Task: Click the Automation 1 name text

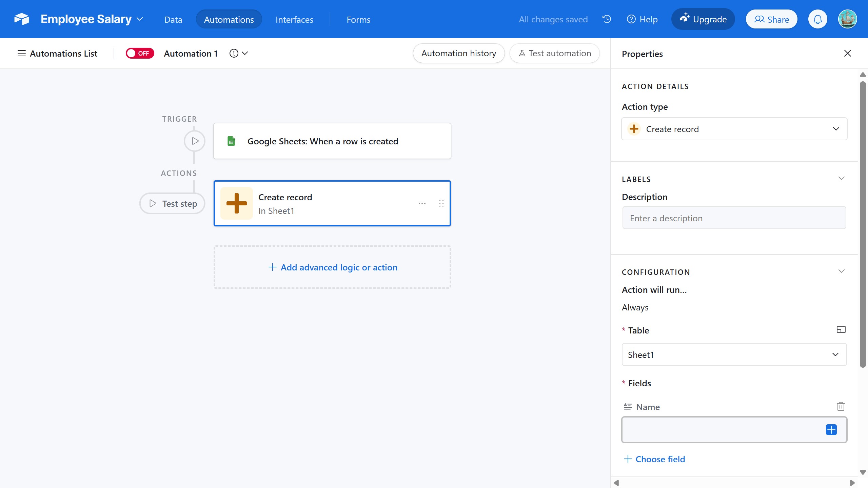Action: coord(191,53)
